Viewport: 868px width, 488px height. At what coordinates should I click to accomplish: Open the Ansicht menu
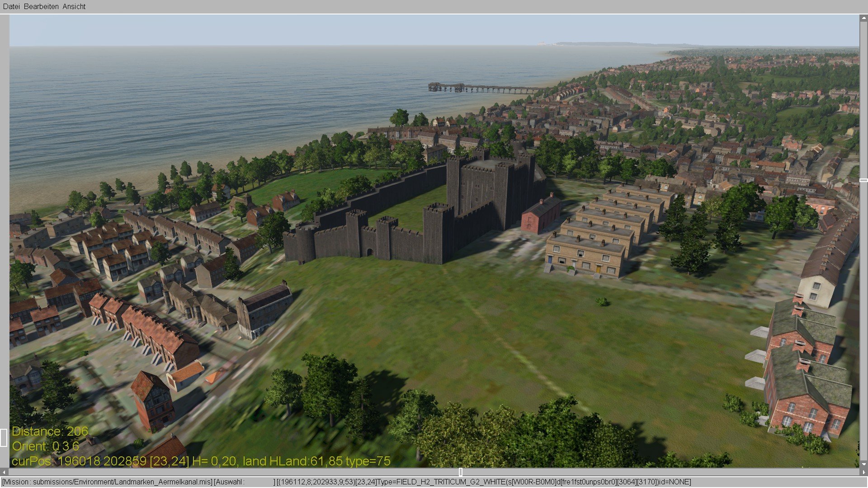[74, 6]
